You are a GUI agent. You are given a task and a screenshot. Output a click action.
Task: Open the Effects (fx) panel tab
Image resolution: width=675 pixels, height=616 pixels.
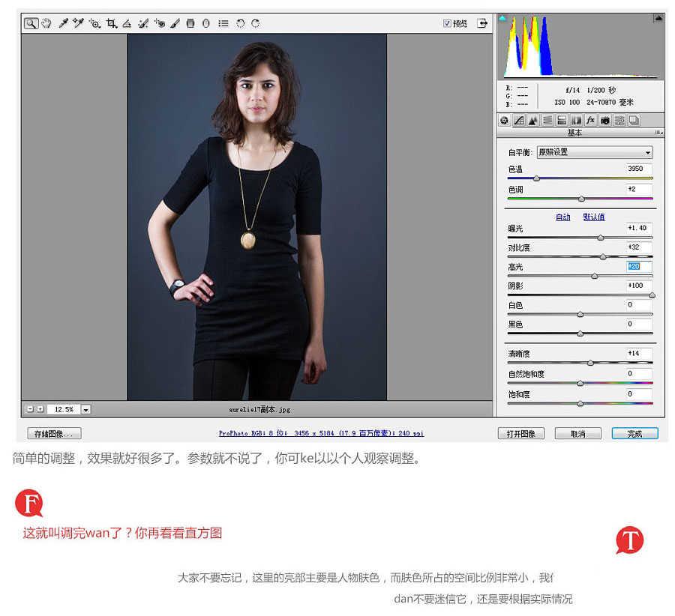590,121
